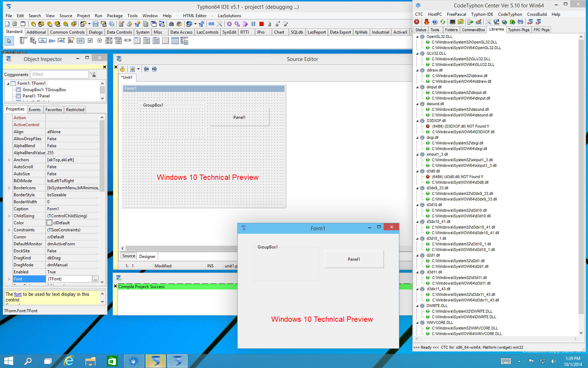588x368 pixels.
Task: Collapse Form1: TForm1 in component tree
Action: [x=8, y=83]
